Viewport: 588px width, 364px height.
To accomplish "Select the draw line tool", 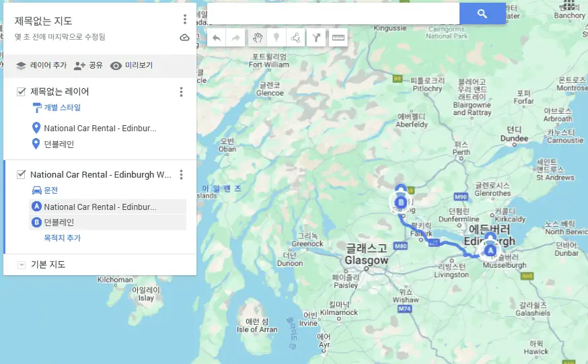I will pyautogui.click(x=295, y=38).
